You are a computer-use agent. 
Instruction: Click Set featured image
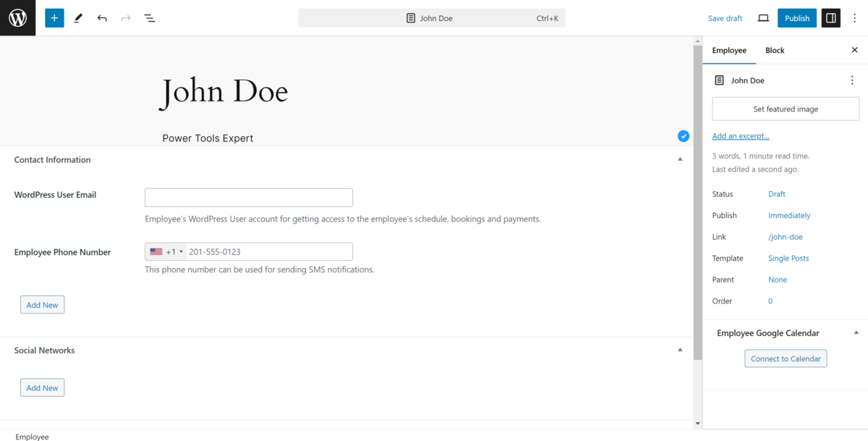[786, 109]
